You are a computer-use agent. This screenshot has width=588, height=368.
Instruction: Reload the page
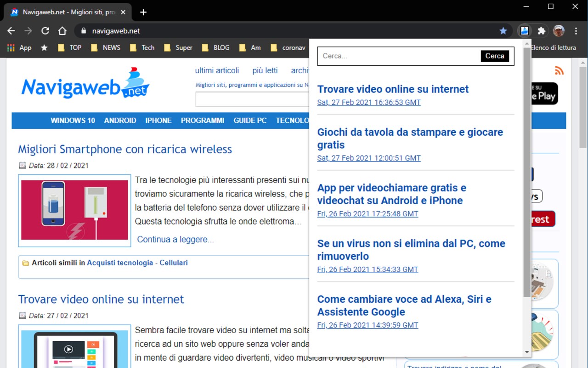coord(45,31)
